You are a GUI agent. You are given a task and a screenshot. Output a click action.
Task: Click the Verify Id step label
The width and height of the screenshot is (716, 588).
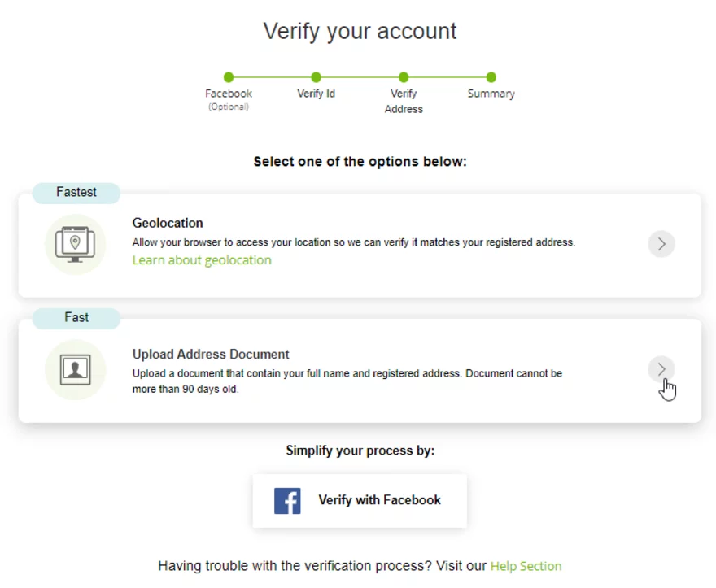tap(316, 94)
